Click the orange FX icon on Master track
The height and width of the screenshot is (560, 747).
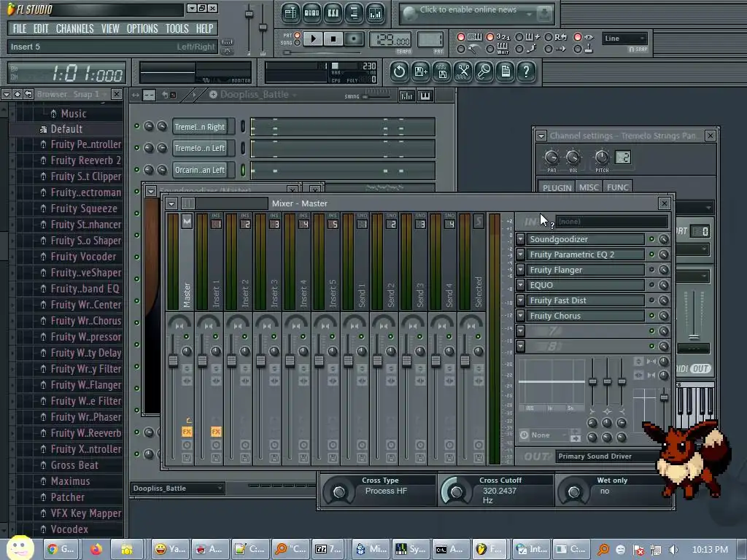pos(187,432)
